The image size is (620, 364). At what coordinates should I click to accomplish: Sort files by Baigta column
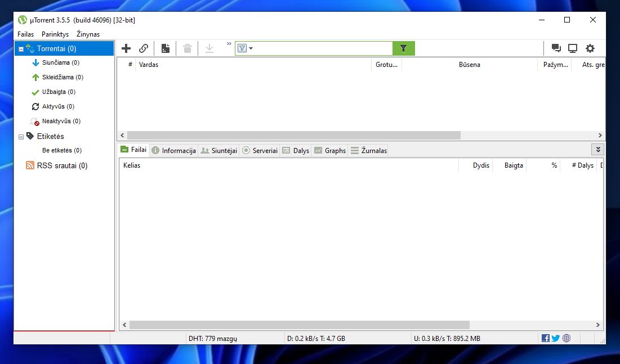pyautogui.click(x=509, y=165)
